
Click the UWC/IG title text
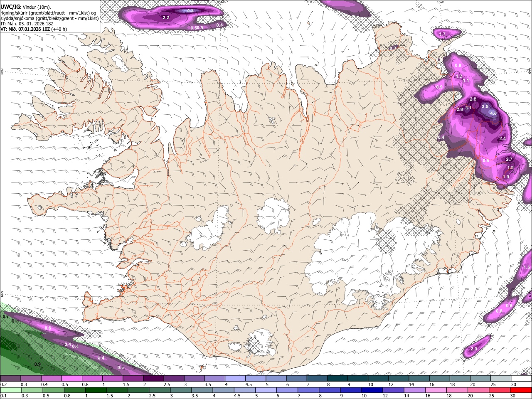[x=10, y=7]
